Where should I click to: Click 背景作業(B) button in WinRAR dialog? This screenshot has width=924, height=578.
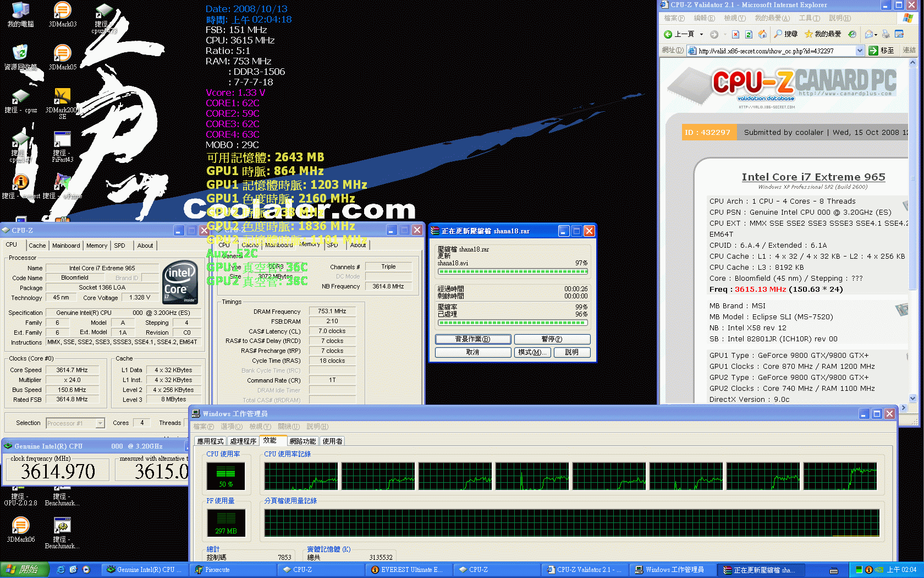click(x=472, y=339)
